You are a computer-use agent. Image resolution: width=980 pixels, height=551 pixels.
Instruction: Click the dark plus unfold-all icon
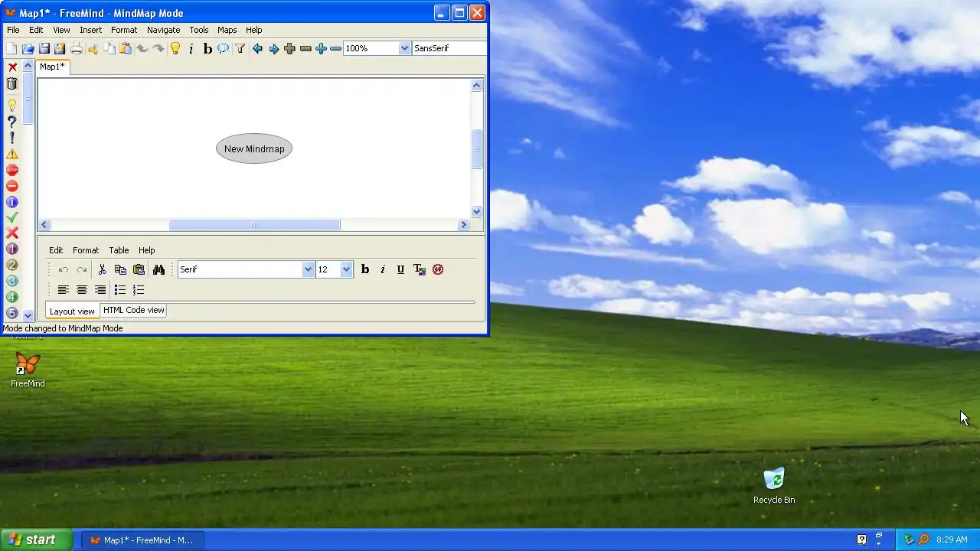click(x=289, y=48)
